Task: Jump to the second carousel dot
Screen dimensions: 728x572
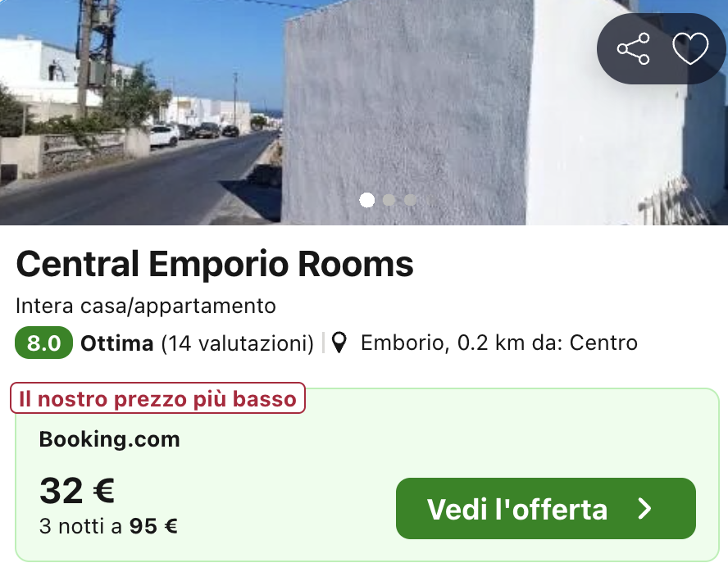Action: tap(389, 200)
